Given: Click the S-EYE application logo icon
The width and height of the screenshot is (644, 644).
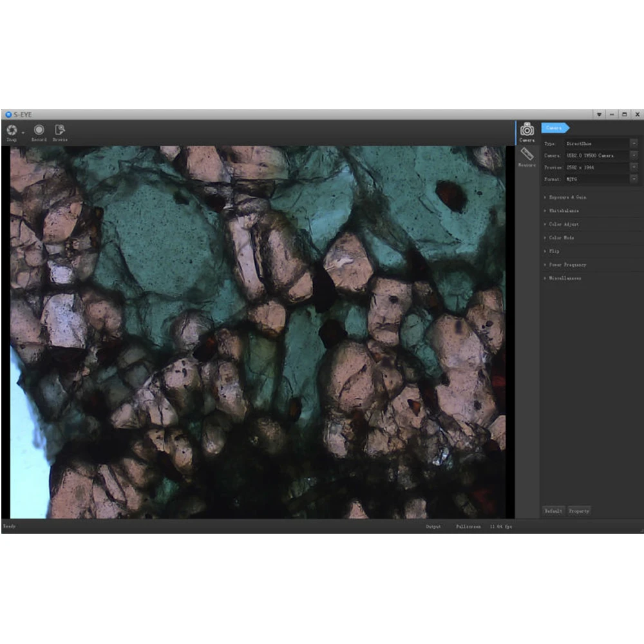Looking at the screenshot, I should (8, 115).
